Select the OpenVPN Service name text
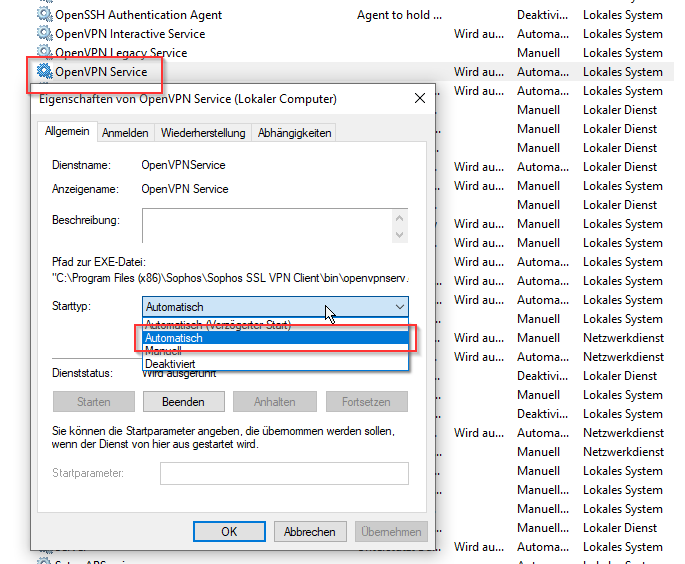Viewport: 685px width, 564px height. pos(101,72)
